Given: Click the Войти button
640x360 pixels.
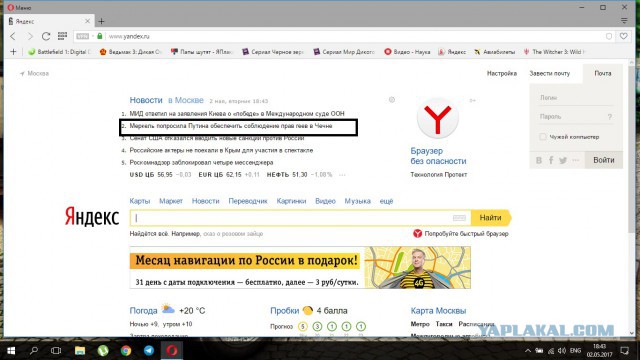Looking at the screenshot, I should coord(604,160).
